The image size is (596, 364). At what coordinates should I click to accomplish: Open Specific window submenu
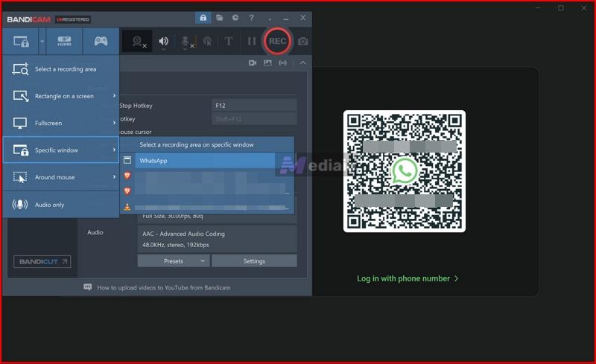click(x=61, y=150)
